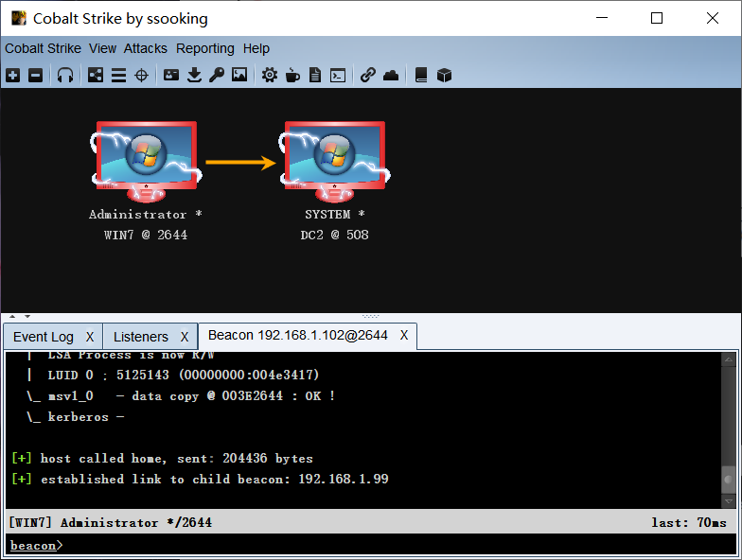Screen dimensions: 742x560
Task: Open the Screenshots picture icon
Action: [x=239, y=75]
